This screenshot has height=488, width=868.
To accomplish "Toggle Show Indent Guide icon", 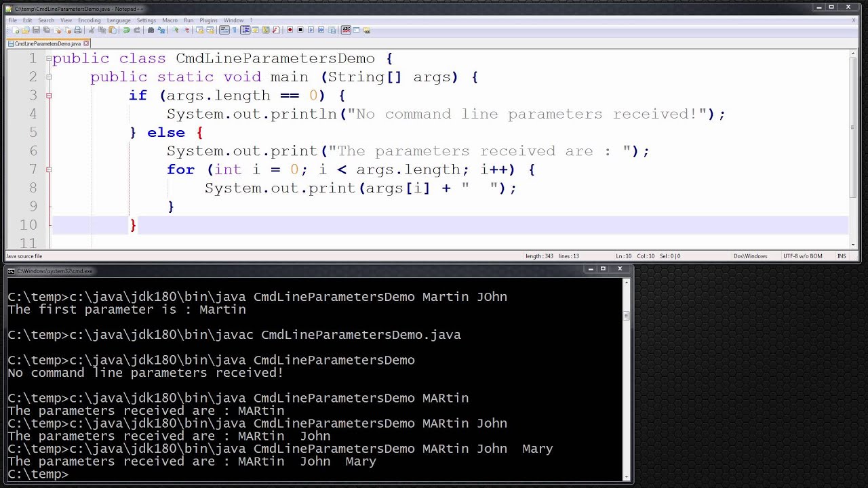I will point(245,30).
